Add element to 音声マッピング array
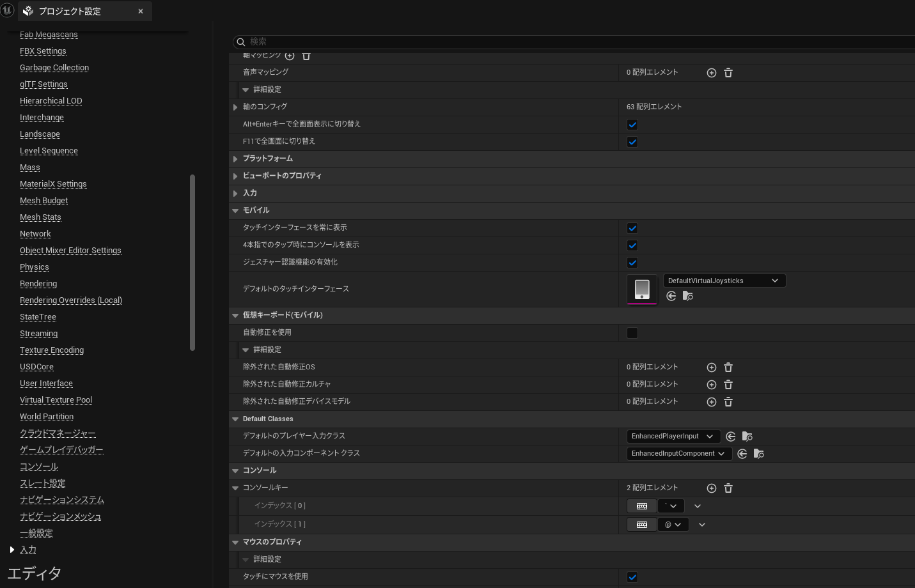This screenshot has height=588, width=915. point(712,73)
